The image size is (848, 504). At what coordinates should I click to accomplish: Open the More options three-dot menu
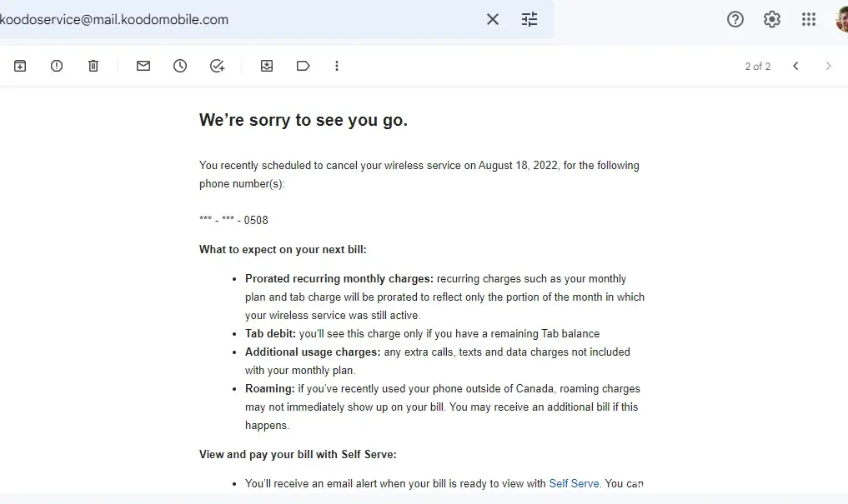coord(337,66)
